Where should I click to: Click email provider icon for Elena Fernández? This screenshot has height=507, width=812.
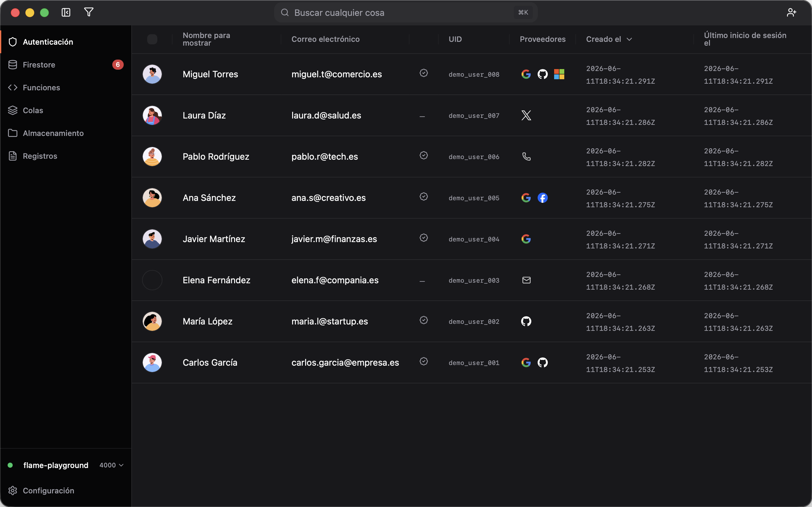[526, 280]
